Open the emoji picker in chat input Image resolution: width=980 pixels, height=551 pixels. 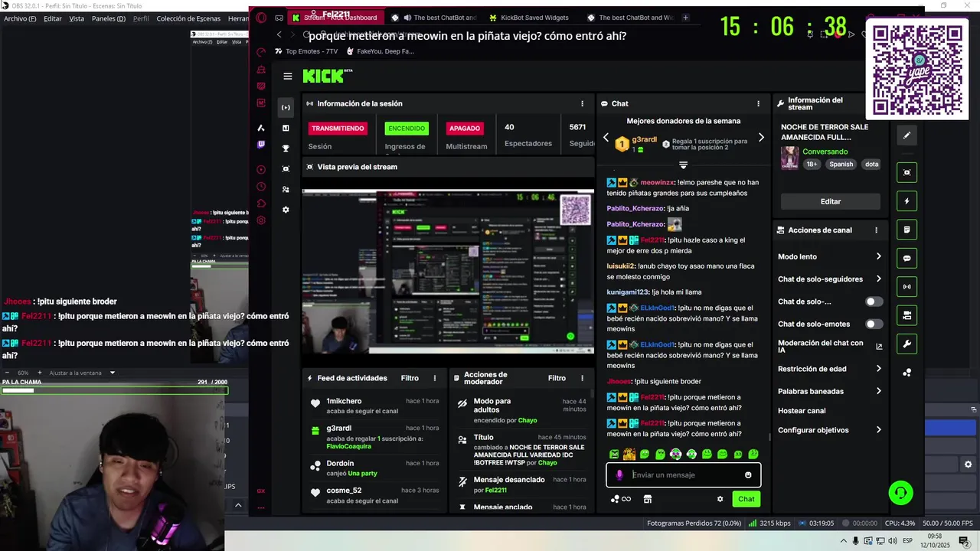point(748,475)
